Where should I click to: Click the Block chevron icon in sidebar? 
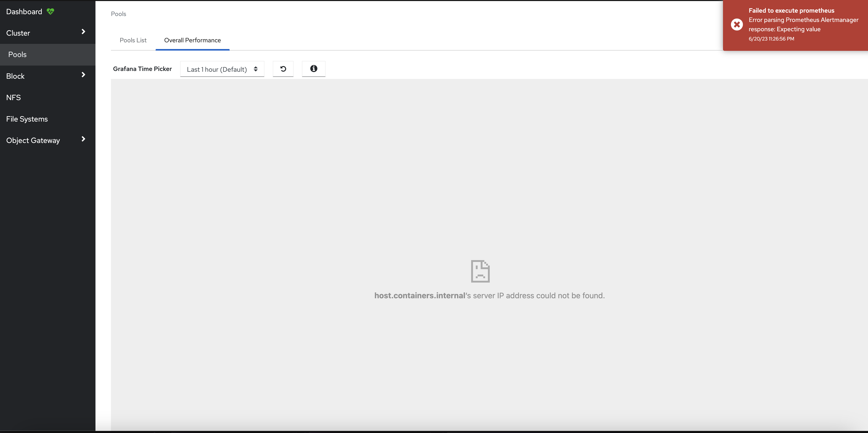83,75
